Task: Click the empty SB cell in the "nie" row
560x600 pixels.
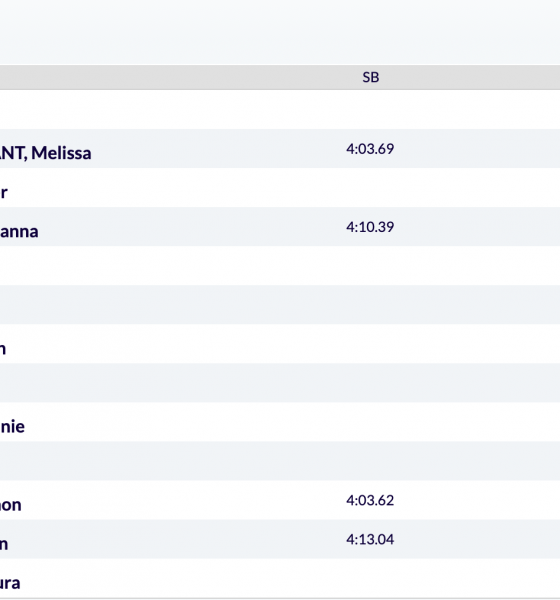Action: coord(370,422)
